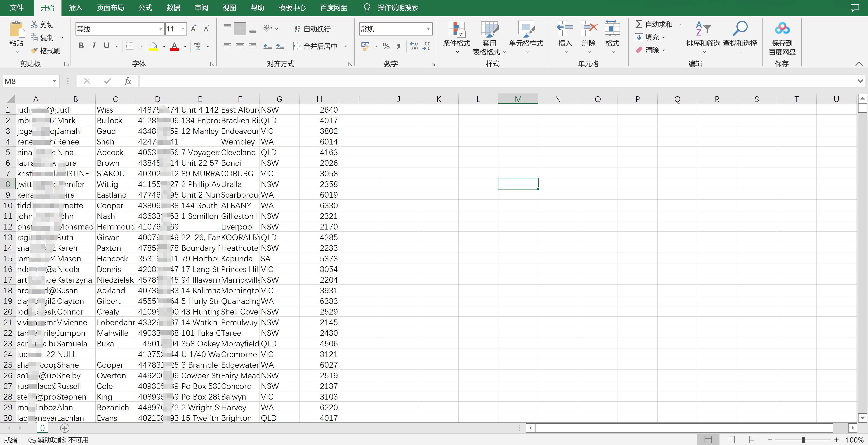868x445 pixels.
Task: Increase decimal places
Action: click(x=414, y=46)
